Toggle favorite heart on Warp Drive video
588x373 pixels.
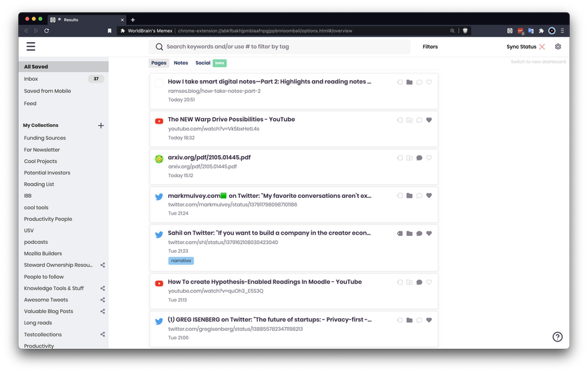pyautogui.click(x=429, y=120)
